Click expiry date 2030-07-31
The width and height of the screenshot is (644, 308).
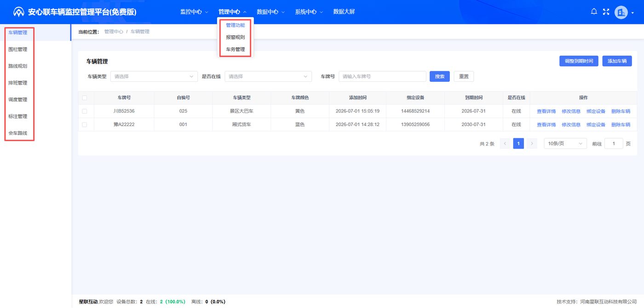tap(473, 125)
